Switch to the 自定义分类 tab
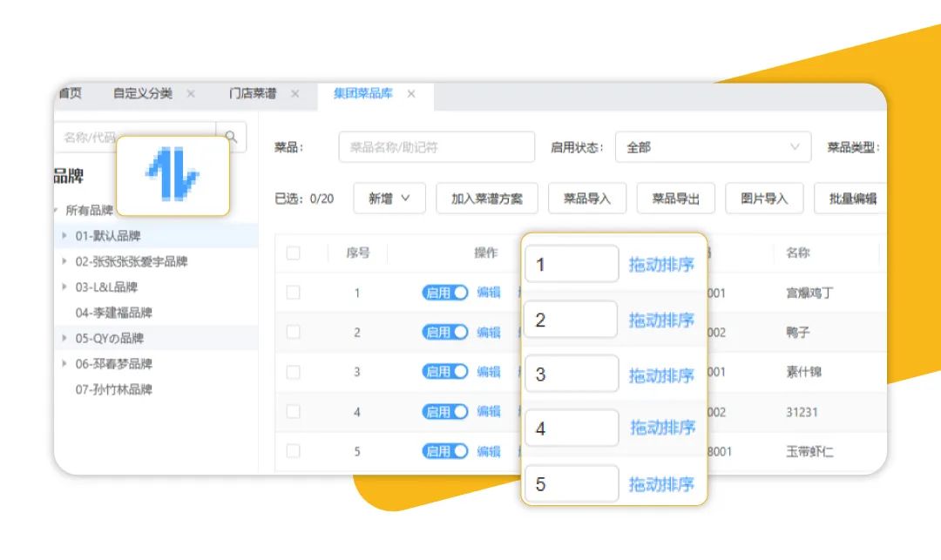 coord(143,94)
